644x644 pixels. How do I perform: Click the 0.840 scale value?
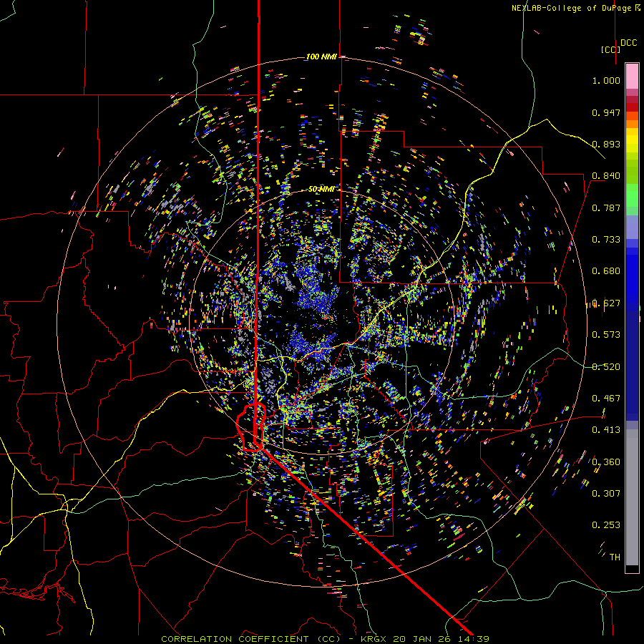(606, 176)
